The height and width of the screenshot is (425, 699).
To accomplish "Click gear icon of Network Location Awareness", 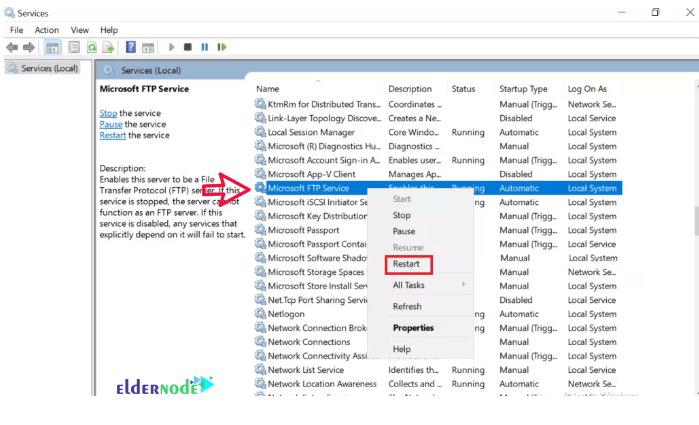I will click(260, 384).
